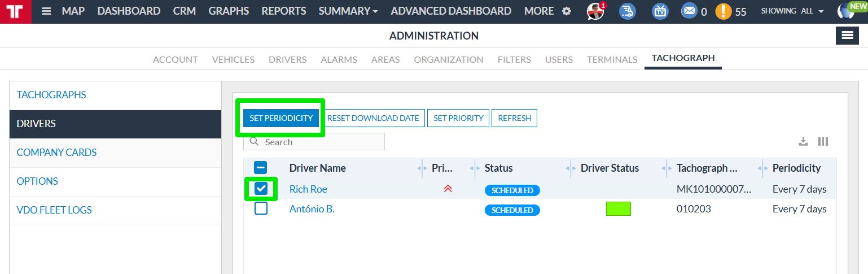Open the SHOWING ALL dropdown
Viewport: 868px width, 274px height.
[792, 11]
